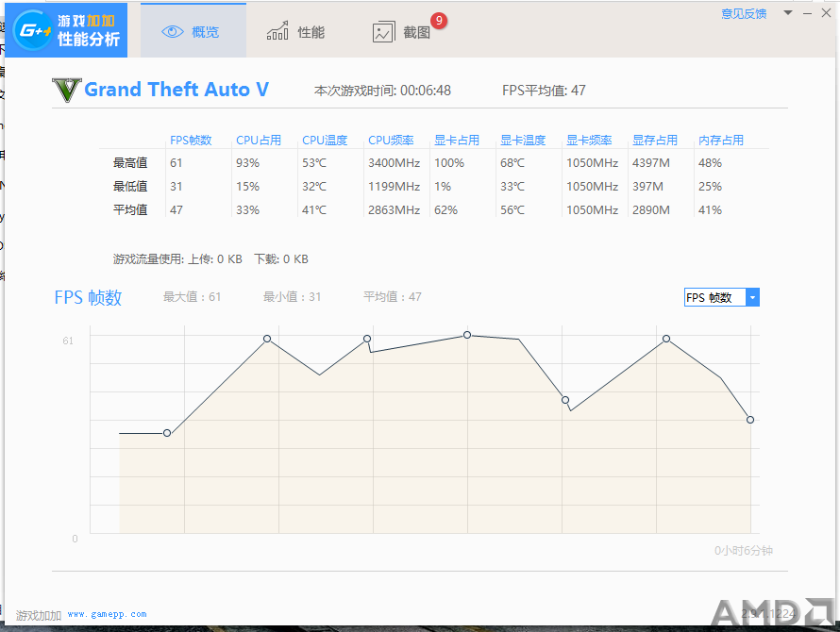Click the 本次游戏时间 00:06:48 text
Viewport: 840px width, 632px height.
382,91
